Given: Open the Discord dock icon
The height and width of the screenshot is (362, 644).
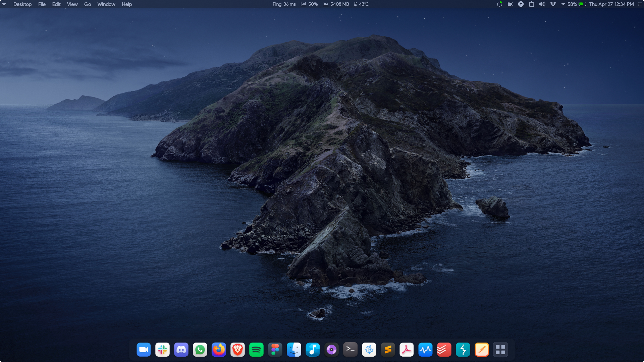Looking at the screenshot, I should click(x=181, y=350).
